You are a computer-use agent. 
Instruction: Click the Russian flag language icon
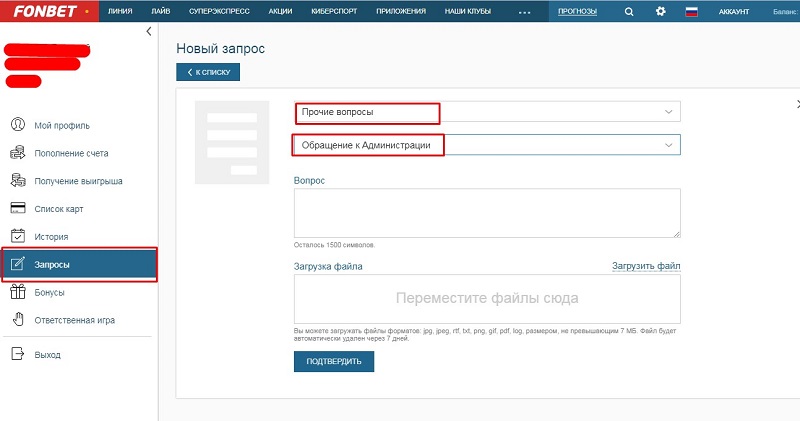(x=691, y=12)
